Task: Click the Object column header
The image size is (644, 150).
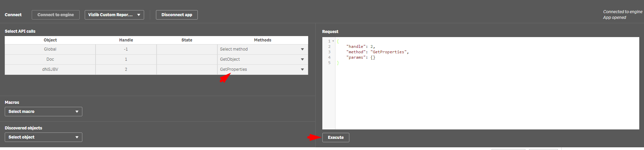Action: coord(50,40)
